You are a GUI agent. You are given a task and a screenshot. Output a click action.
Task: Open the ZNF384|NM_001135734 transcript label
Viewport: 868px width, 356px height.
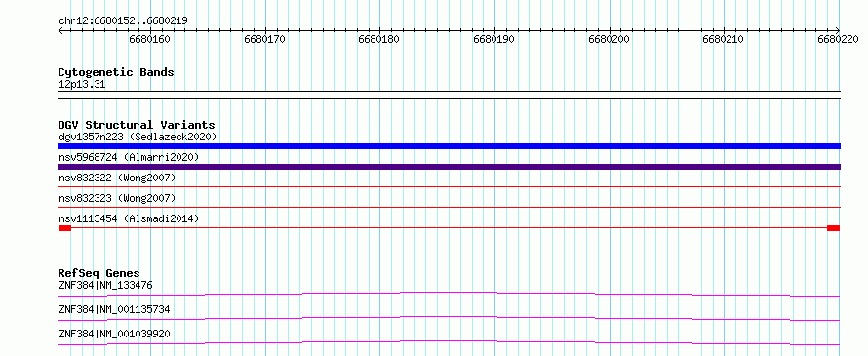click(114, 309)
